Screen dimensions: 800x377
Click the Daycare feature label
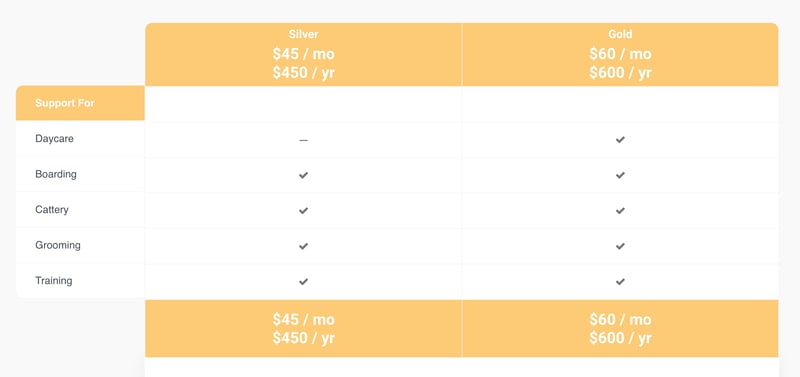tap(54, 139)
